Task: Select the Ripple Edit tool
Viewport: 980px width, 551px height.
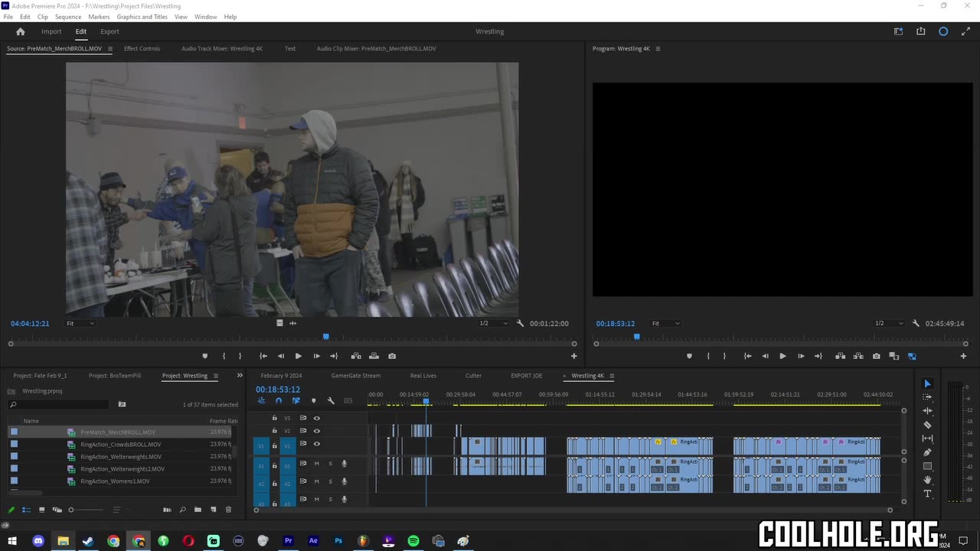Action: [927, 411]
